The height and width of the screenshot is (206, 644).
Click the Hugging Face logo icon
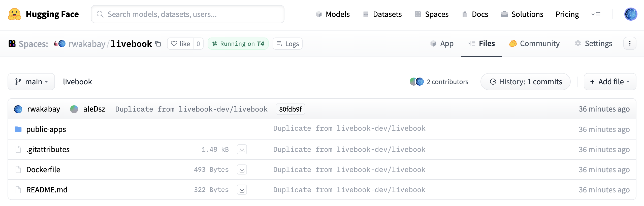pyautogui.click(x=15, y=14)
